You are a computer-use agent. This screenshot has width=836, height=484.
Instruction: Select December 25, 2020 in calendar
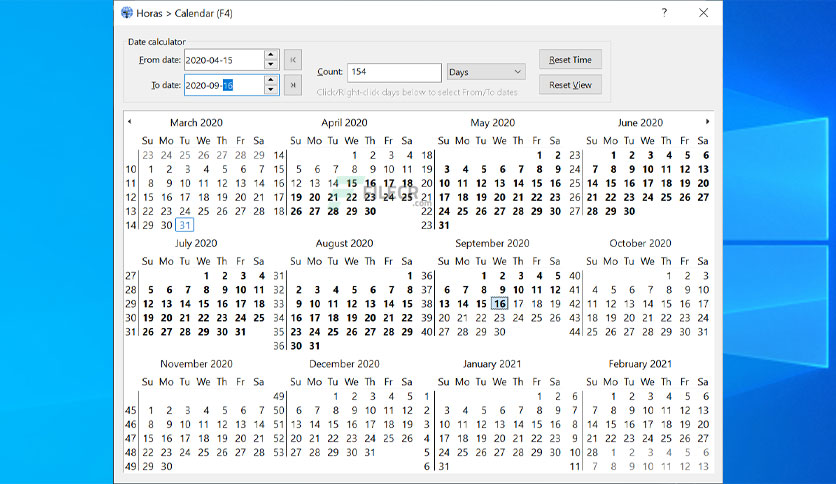coord(389,438)
